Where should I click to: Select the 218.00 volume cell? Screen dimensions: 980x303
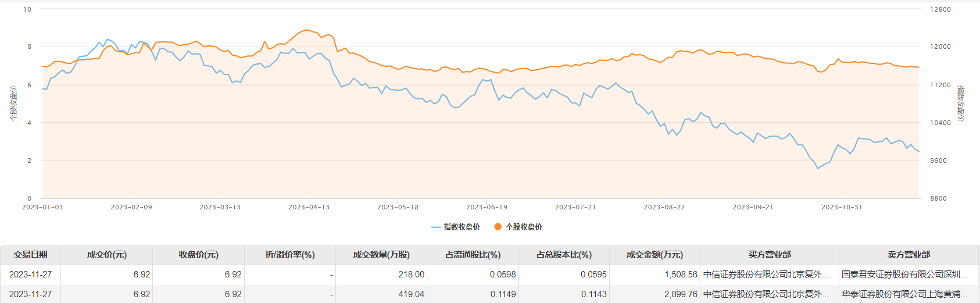click(381, 275)
